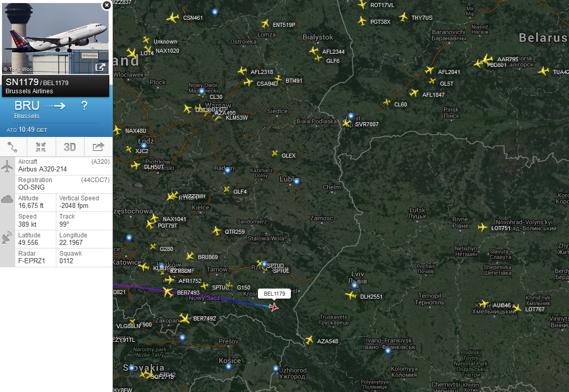
Task: Select the LOT751 aircraft icon
Action: [482, 227]
